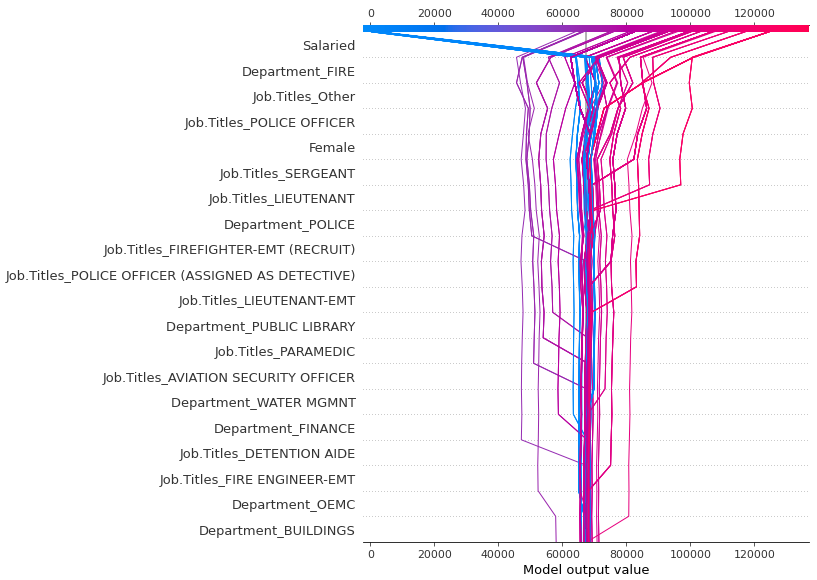Click the Job.Titles_Other label
Image resolution: width=817 pixels, height=580 pixels.
(303, 97)
